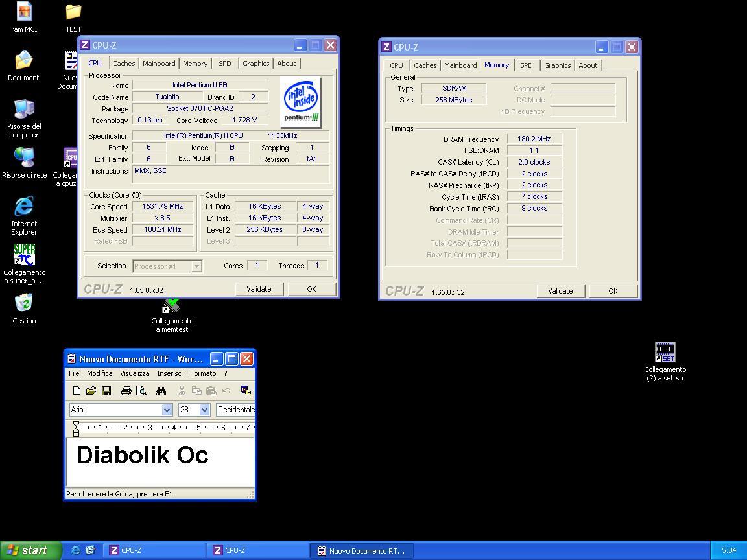This screenshot has height=560, width=747.
Task: Open the Occidentale script dropdown
Action: [x=236, y=410]
